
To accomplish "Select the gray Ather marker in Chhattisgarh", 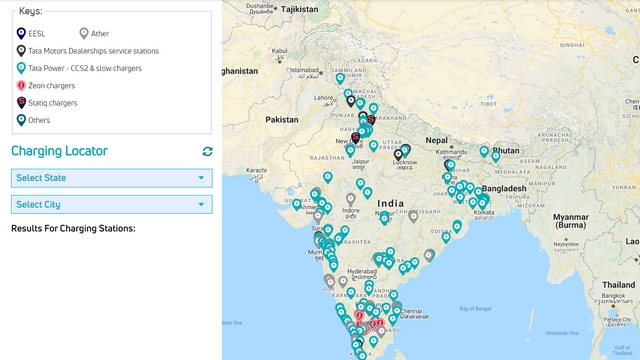I will [413, 216].
